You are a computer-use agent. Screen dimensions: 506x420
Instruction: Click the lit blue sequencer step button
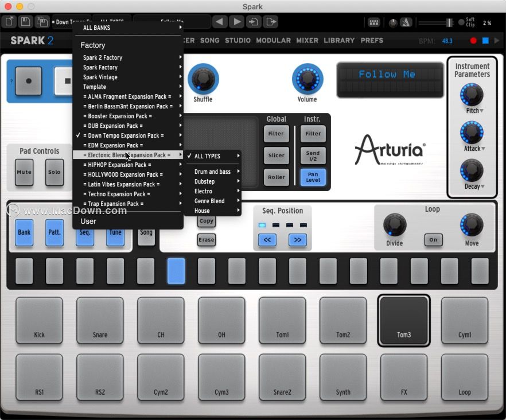[176, 271]
